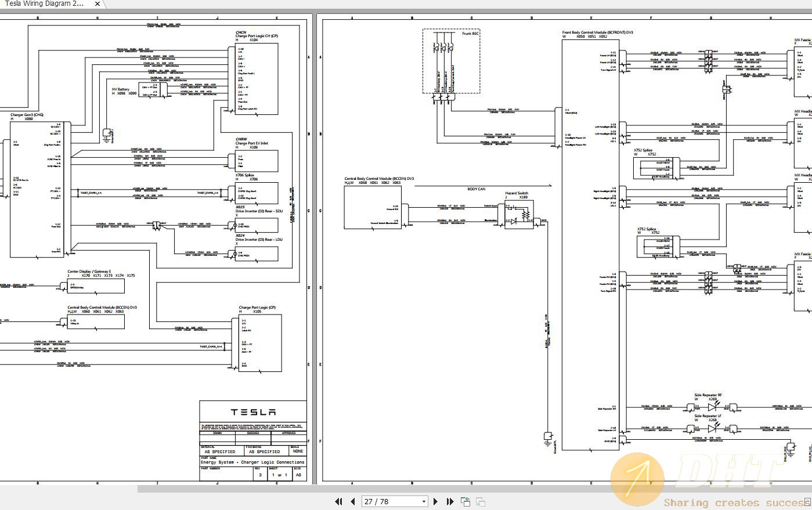Click 'Energy System - Charger Logic Connections' title
The image size is (812, 510).
point(252,462)
